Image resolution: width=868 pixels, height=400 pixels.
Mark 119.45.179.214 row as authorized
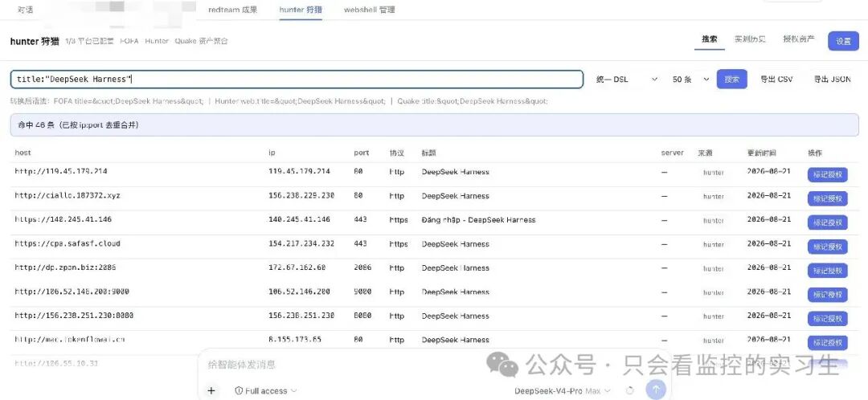pos(827,175)
